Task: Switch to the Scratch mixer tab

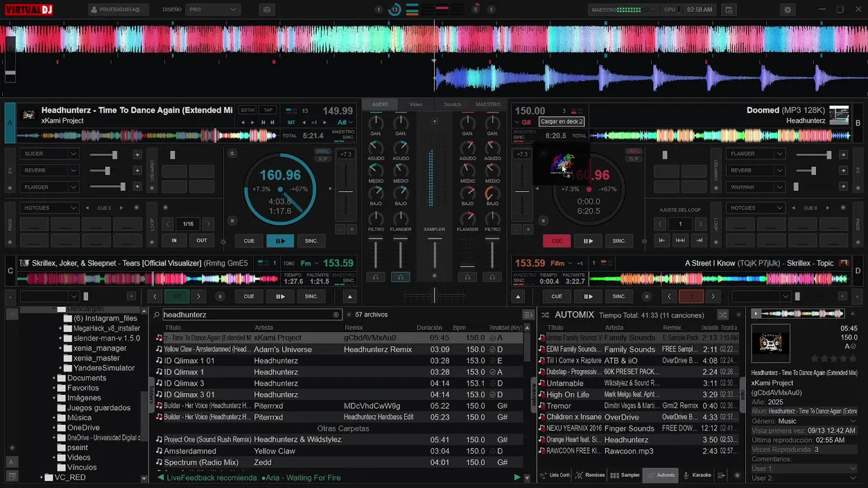Action: click(452, 104)
